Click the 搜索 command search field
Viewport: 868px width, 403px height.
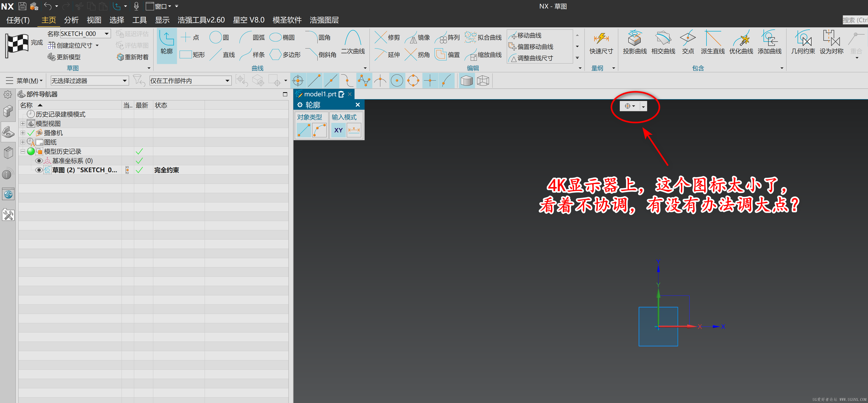[855, 20]
